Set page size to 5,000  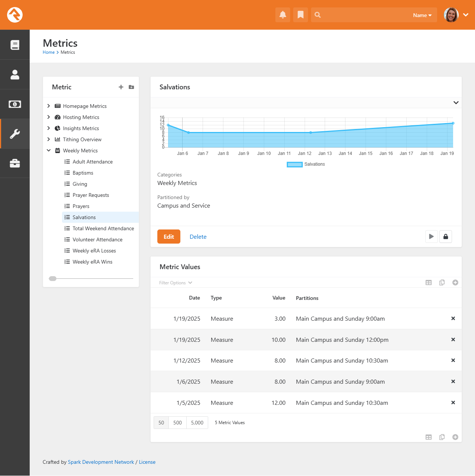tap(197, 423)
